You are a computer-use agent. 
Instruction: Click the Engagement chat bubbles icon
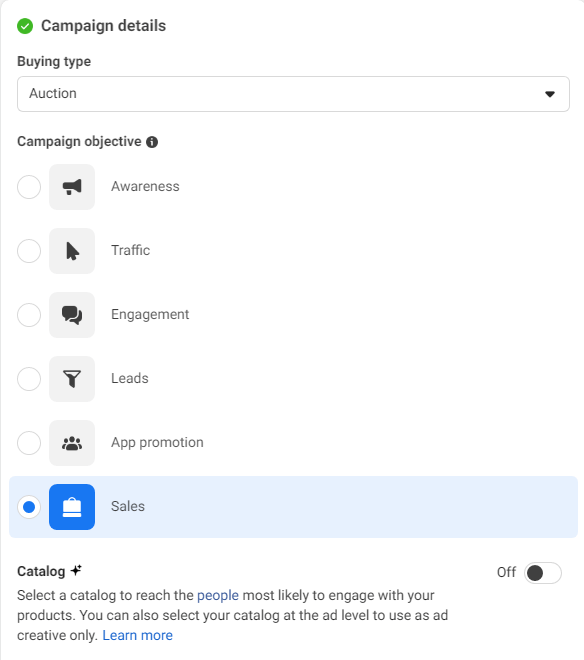[72, 315]
